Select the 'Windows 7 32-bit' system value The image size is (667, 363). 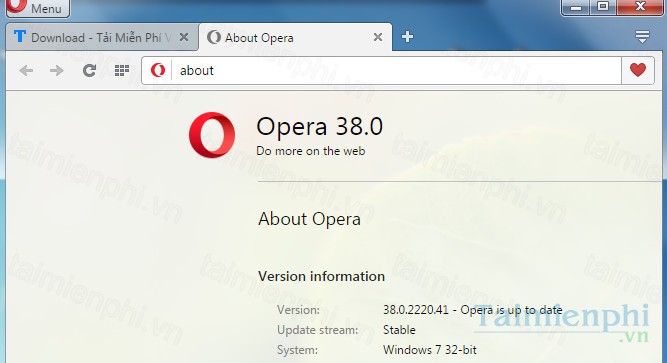[430, 350]
